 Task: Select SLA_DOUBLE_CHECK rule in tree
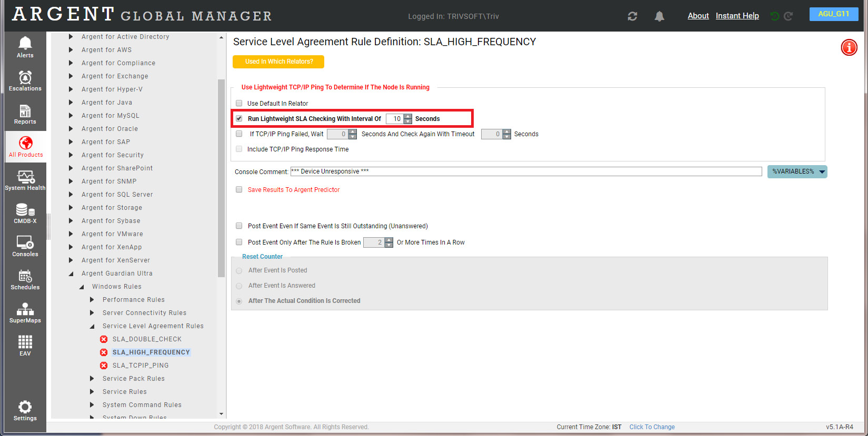click(147, 339)
